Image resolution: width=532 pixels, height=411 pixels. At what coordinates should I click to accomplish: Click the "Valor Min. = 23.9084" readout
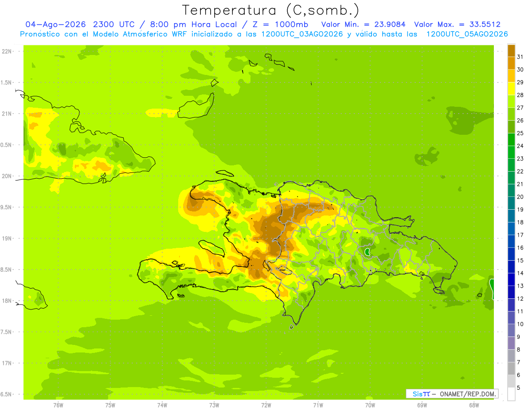(x=364, y=24)
